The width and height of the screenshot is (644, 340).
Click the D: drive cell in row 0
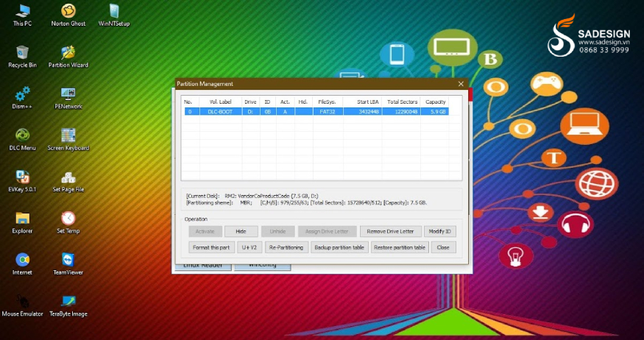click(250, 112)
